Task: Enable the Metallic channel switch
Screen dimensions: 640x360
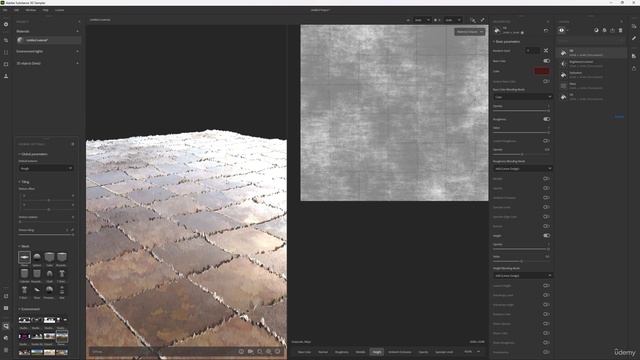Action: (x=547, y=178)
